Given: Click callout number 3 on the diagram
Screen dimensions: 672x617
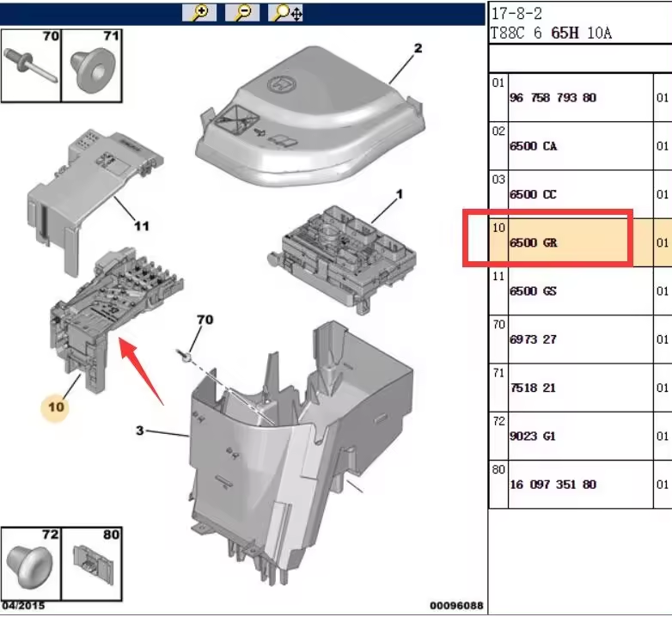Looking at the screenshot, I should pos(140,431).
